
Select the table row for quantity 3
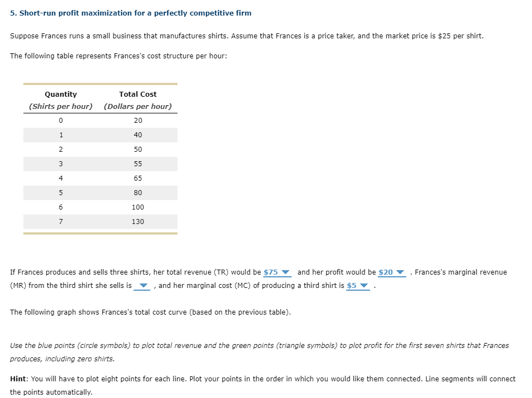[x=100, y=163]
